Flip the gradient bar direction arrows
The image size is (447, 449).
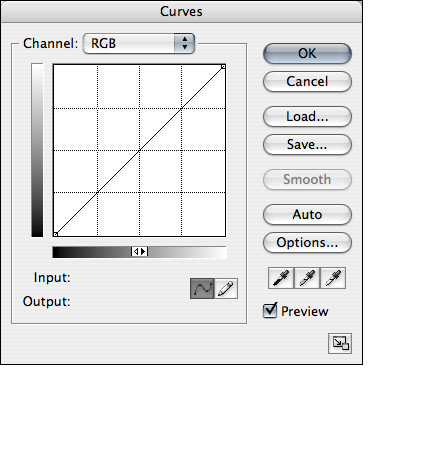[140, 252]
